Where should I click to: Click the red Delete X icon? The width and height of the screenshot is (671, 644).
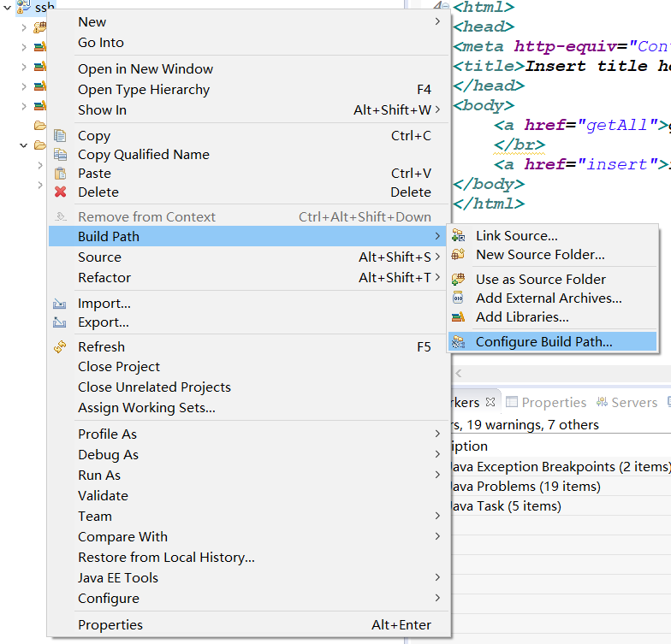[60, 192]
